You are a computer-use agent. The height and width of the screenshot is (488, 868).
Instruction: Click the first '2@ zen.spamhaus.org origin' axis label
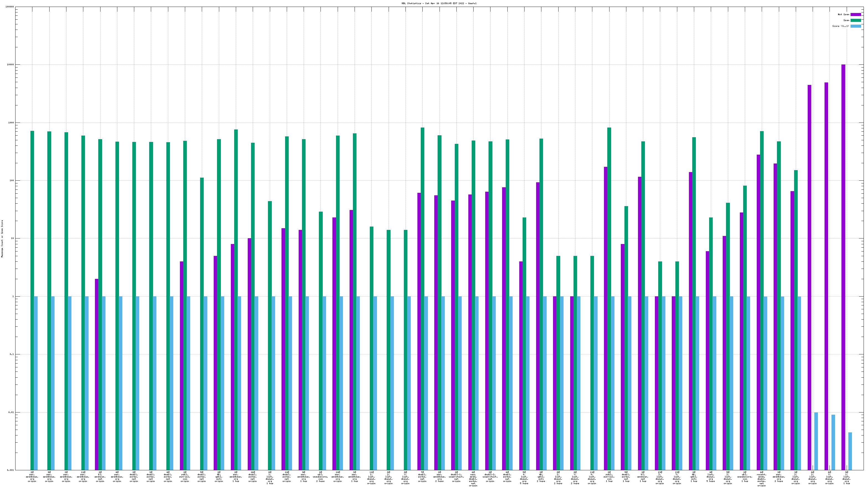point(32,477)
